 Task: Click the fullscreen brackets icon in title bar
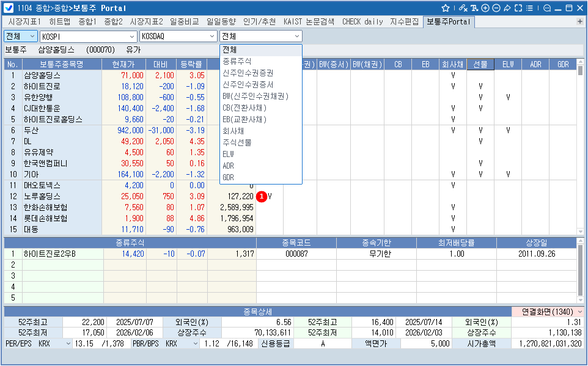coord(518,8)
